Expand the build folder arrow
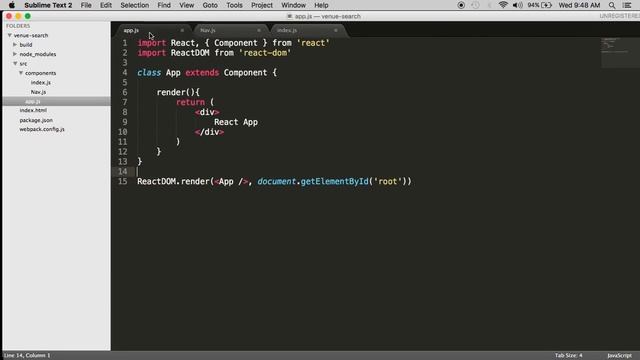 tap(15, 44)
